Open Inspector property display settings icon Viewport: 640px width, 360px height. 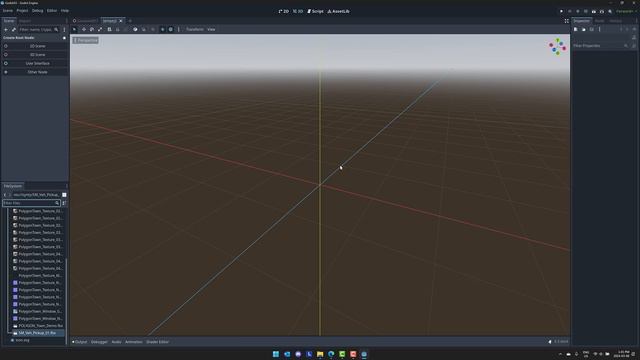[x=634, y=46]
